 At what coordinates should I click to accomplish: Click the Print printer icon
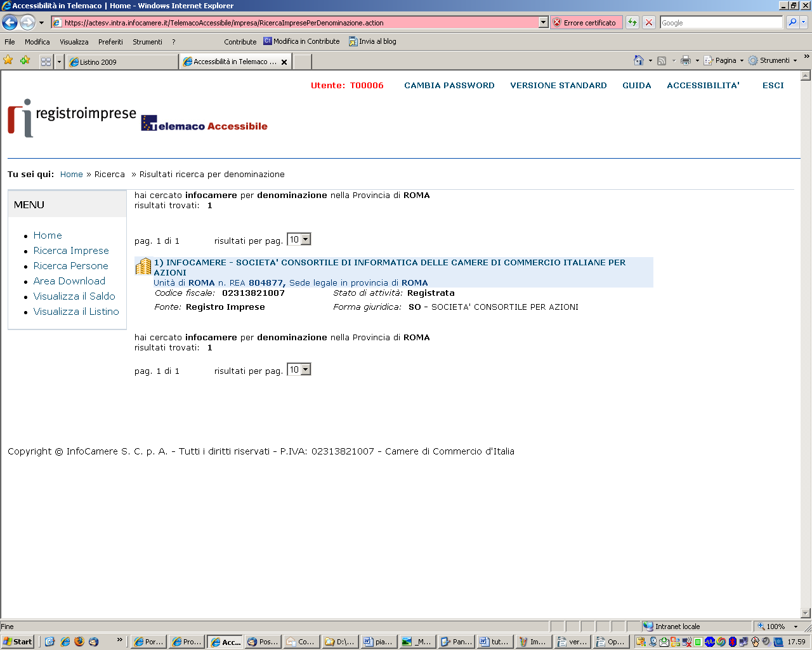[686, 60]
